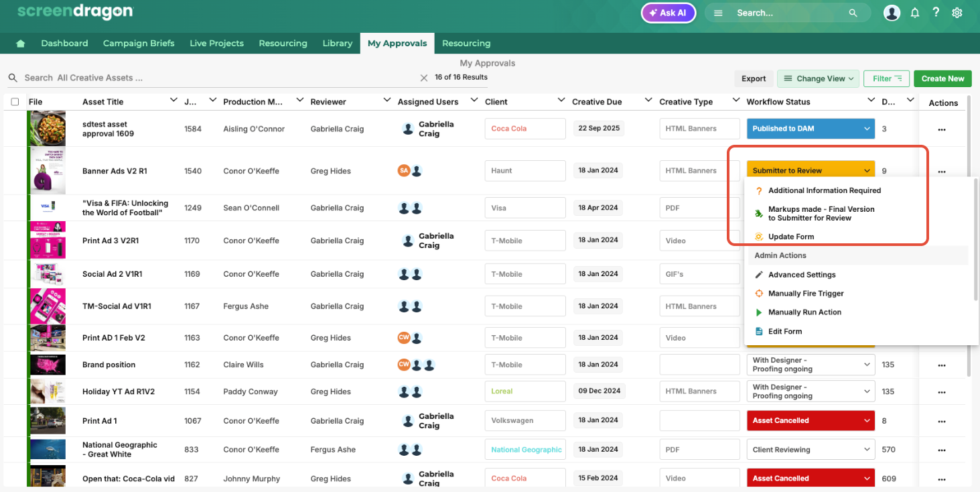980x492 pixels.
Task: Open Change View dropdown
Action: pos(819,78)
